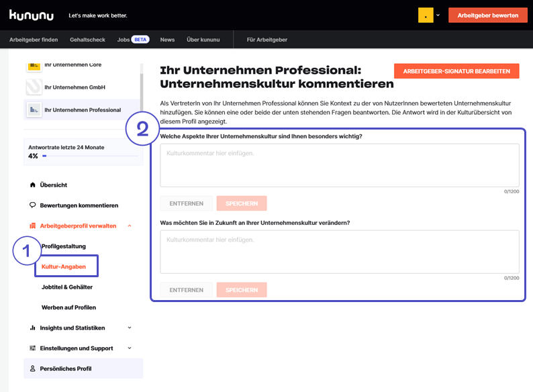
Task: Click the sliders icon for Einstellungen und Support
Action: 32,348
